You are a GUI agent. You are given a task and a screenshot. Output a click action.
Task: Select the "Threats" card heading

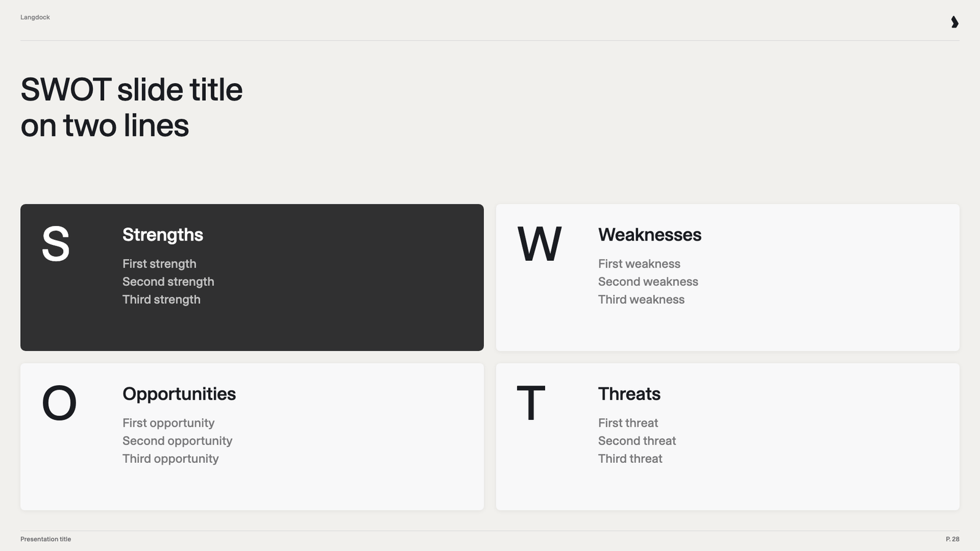630,394
